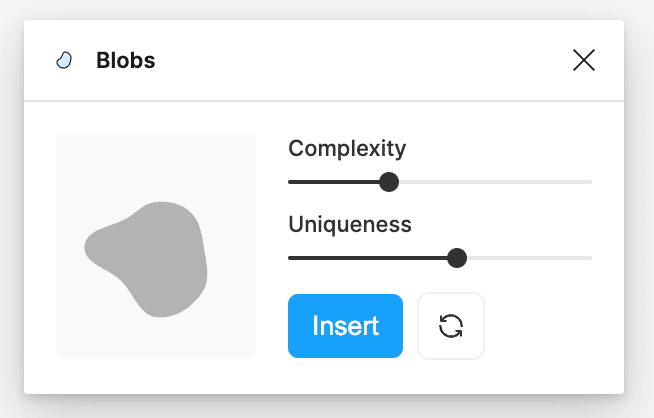Screen dimensions: 654x418
Task: Click the Complexity label text
Action: tap(347, 149)
